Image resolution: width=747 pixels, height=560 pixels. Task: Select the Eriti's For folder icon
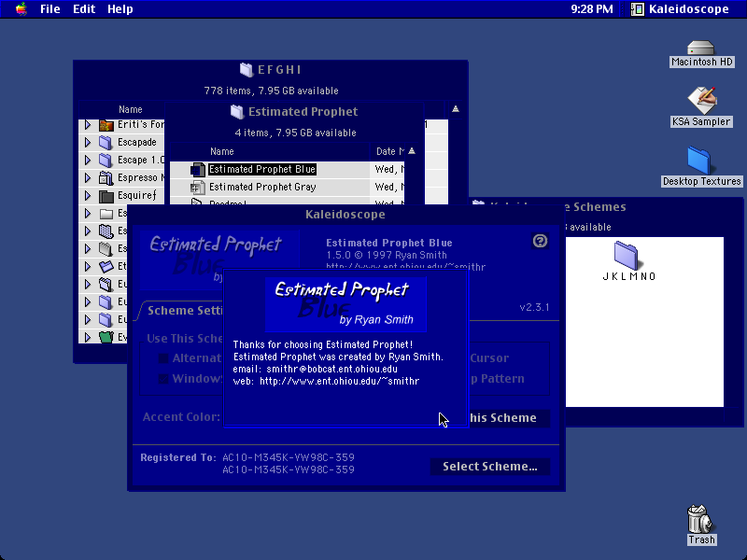[x=106, y=125]
